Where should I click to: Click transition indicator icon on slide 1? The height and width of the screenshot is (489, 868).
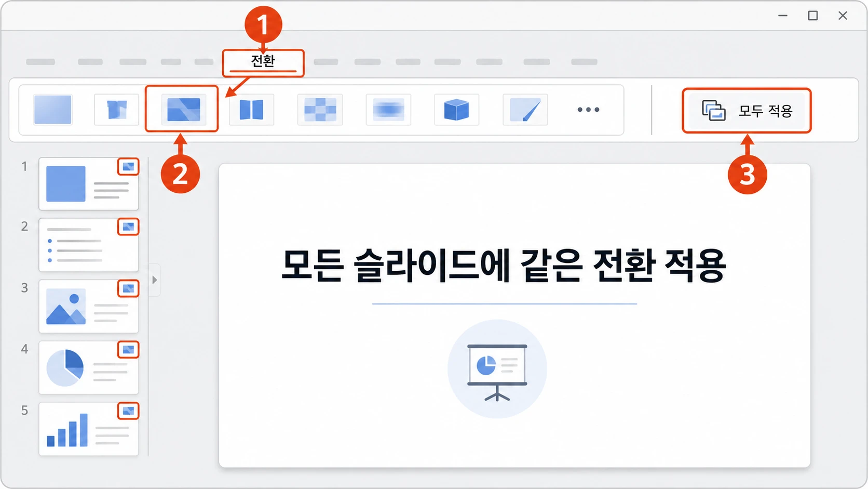(128, 166)
